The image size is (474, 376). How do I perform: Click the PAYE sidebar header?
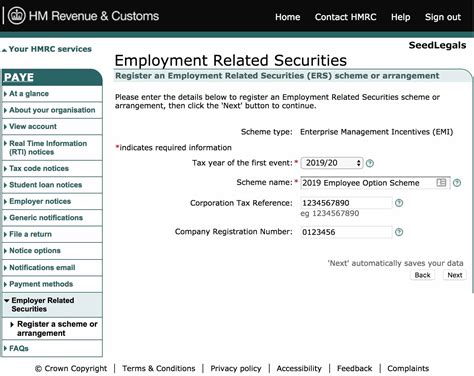point(52,77)
